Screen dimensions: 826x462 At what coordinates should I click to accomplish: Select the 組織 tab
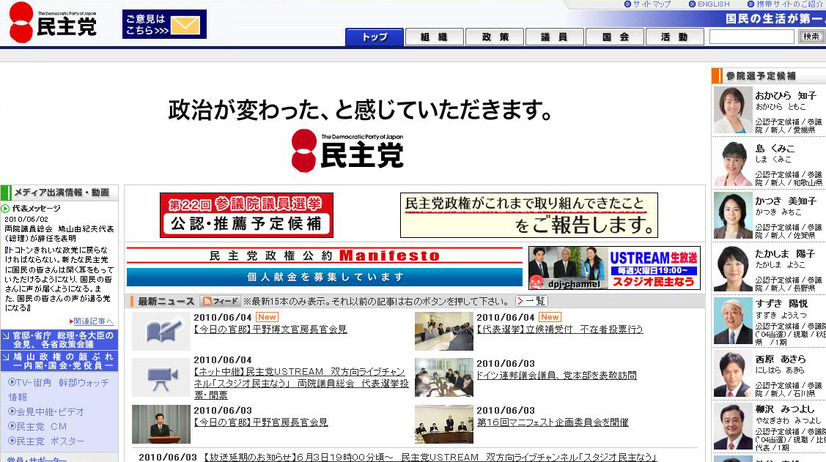click(434, 37)
